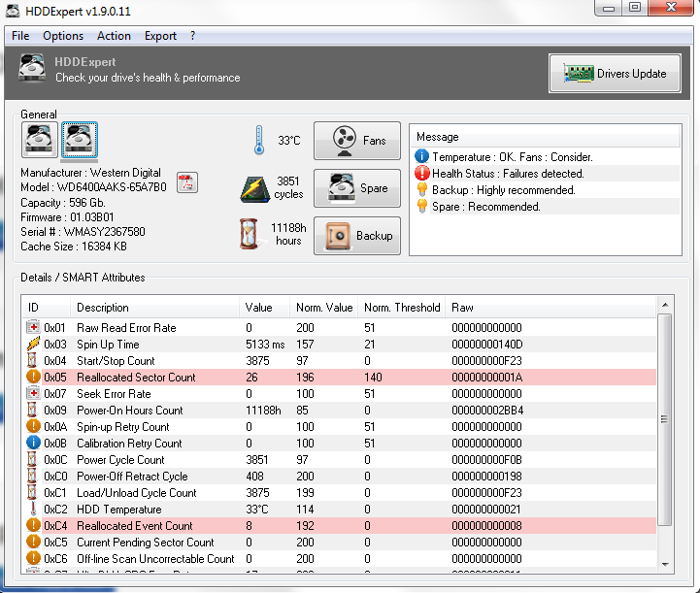Click warning icon of Off-line Scan Uncorrectable Count

coord(33,558)
